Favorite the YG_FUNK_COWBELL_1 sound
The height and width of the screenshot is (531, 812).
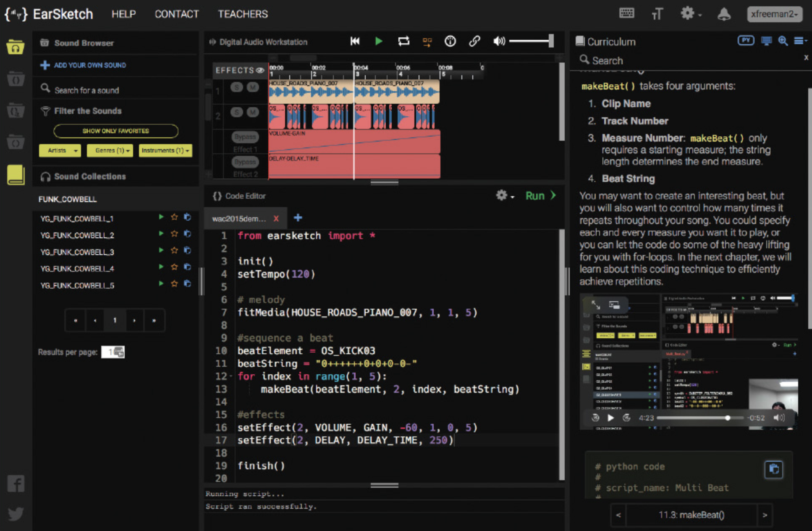click(x=174, y=217)
